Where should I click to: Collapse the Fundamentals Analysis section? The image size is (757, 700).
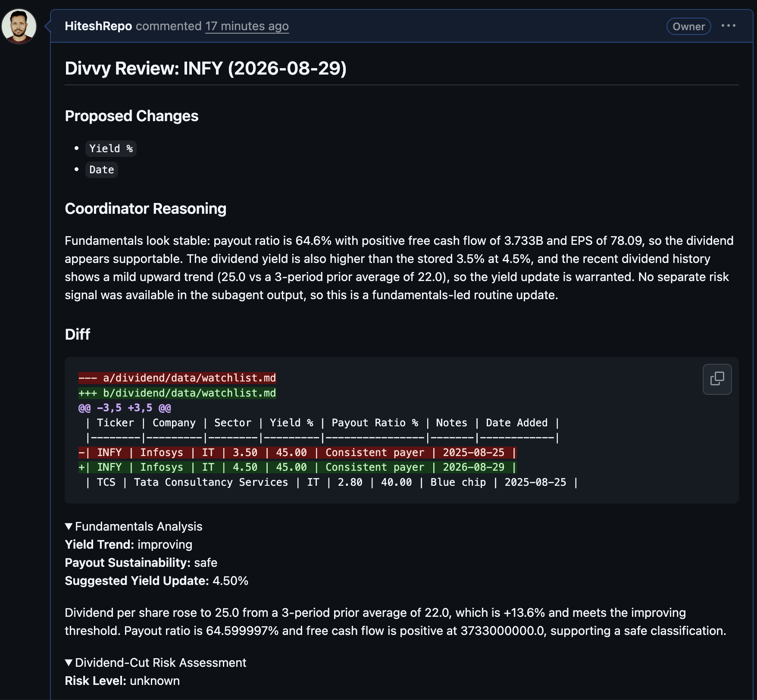point(134,526)
